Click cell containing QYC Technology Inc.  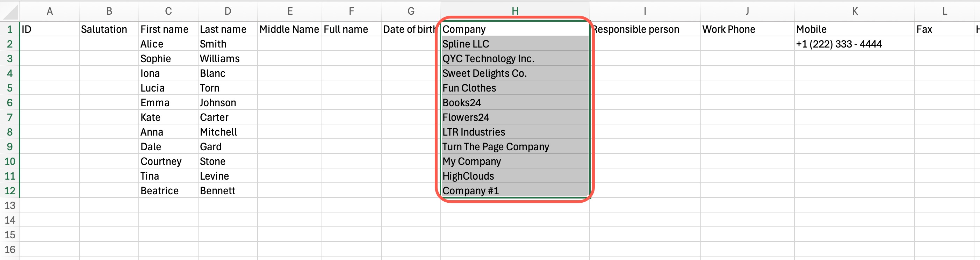pos(515,59)
